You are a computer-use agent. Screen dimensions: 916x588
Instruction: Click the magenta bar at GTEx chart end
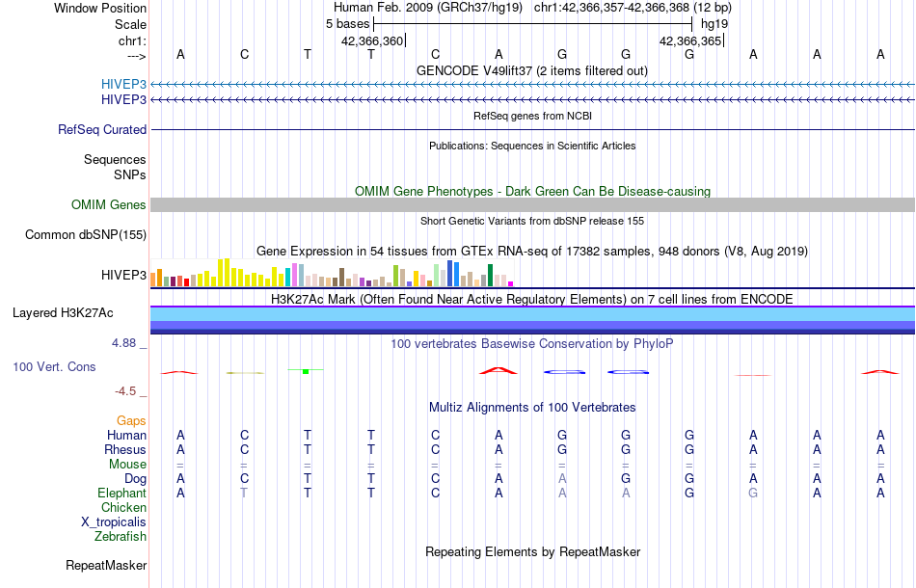511,283
